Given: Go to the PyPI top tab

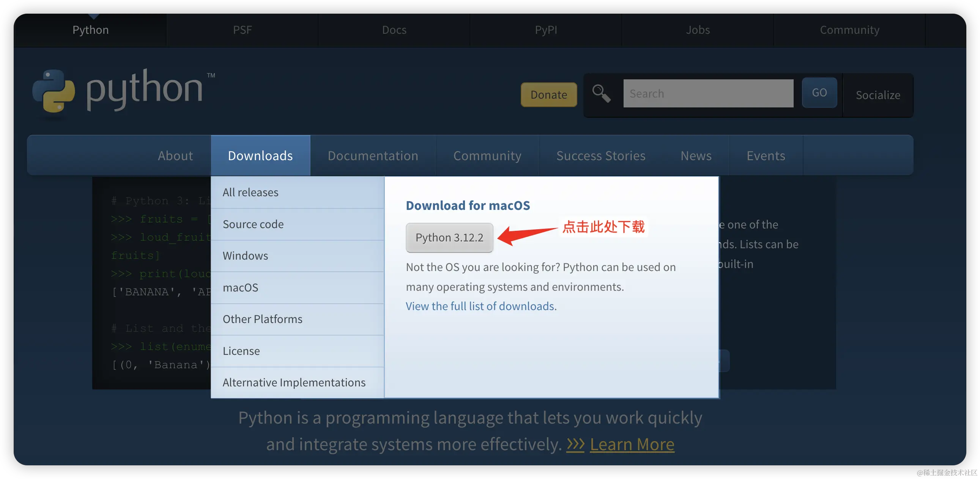Looking at the screenshot, I should [x=546, y=30].
